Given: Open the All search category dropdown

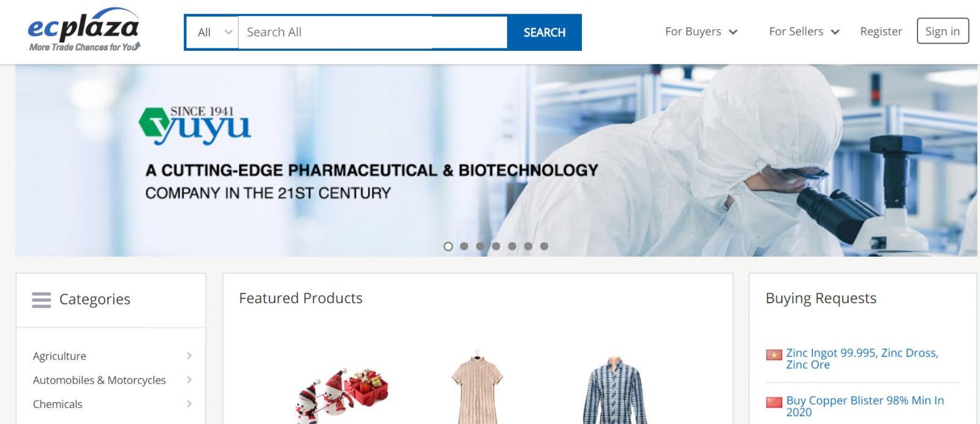Looking at the screenshot, I should click(x=213, y=32).
